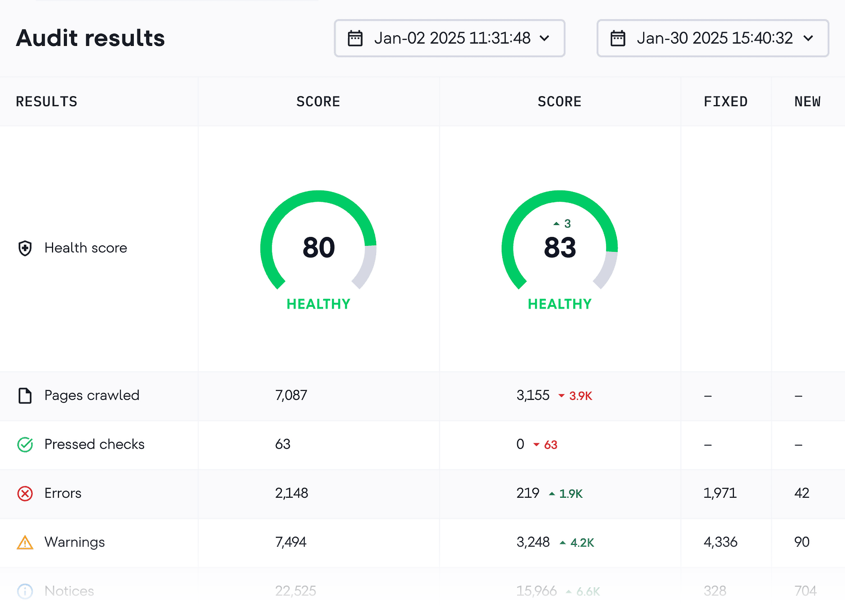The width and height of the screenshot is (845, 616).
Task: Click the Pages crawled document icon
Action: [x=25, y=396]
